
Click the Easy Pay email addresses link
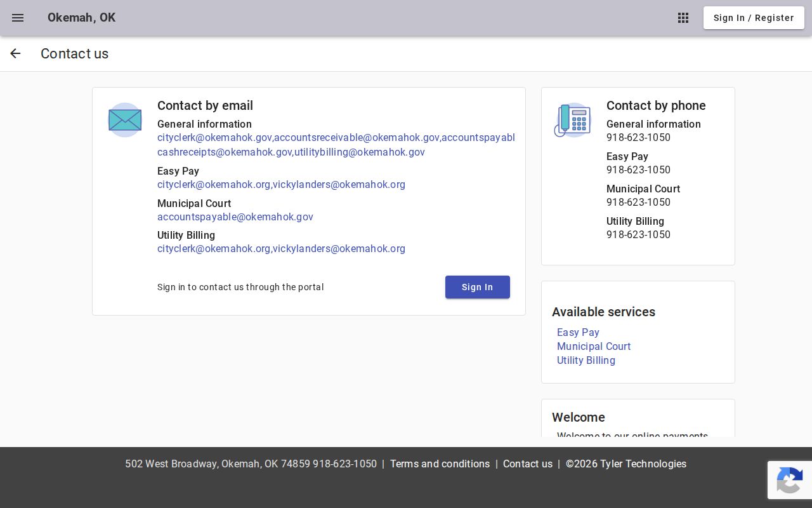point(281,184)
